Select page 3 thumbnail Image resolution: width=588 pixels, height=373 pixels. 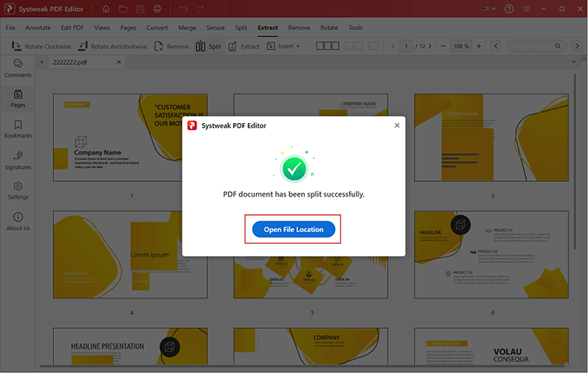pyautogui.click(x=491, y=138)
